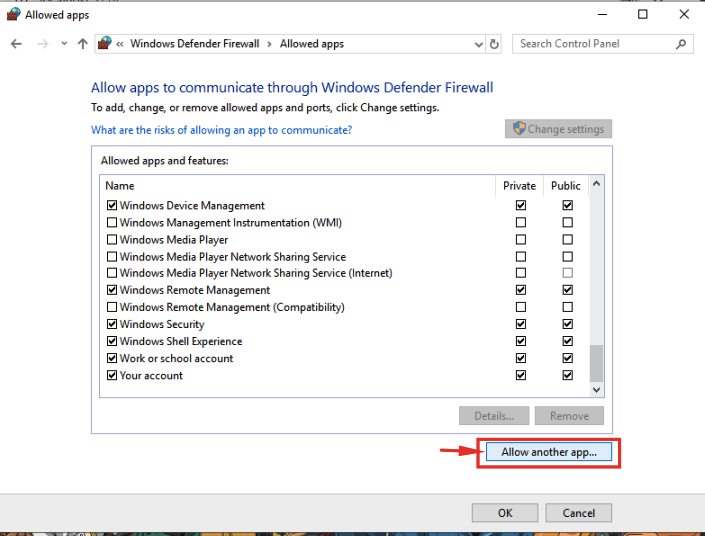
Task: Select the Your account row text
Action: click(151, 375)
